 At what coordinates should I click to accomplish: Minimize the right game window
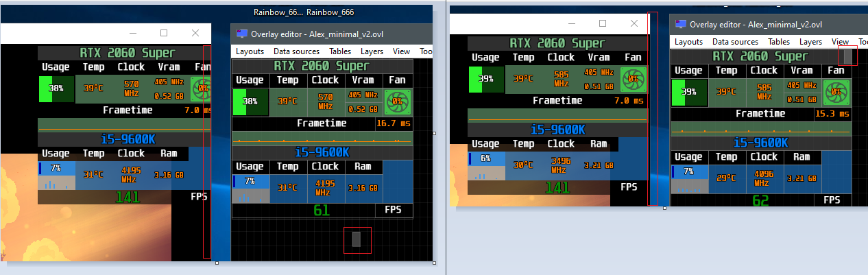coord(571,23)
